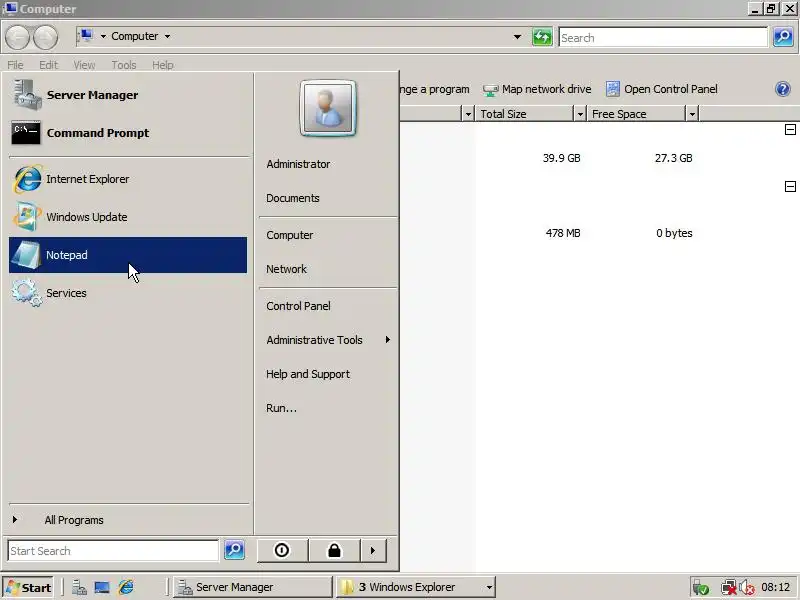Select the 39.9 GB total size value
Image resolution: width=800 pixels, height=600 pixels.
pyautogui.click(x=562, y=158)
